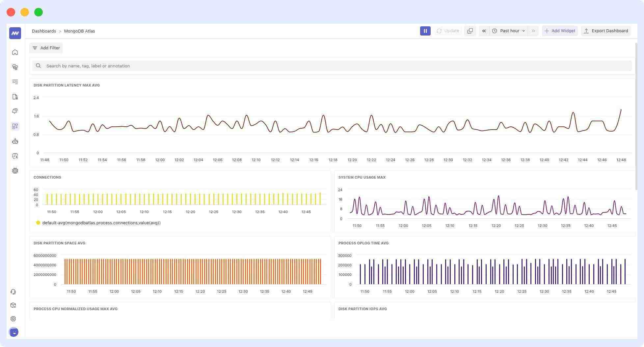
Task: Navigate to Dashboards via the breadcrumb
Action: pyautogui.click(x=43, y=31)
